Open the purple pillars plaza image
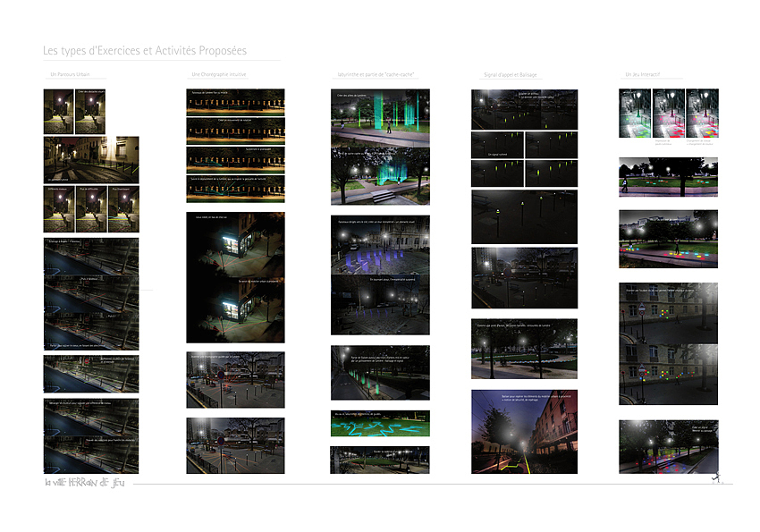This screenshot has height=532, width=760. tap(380, 274)
